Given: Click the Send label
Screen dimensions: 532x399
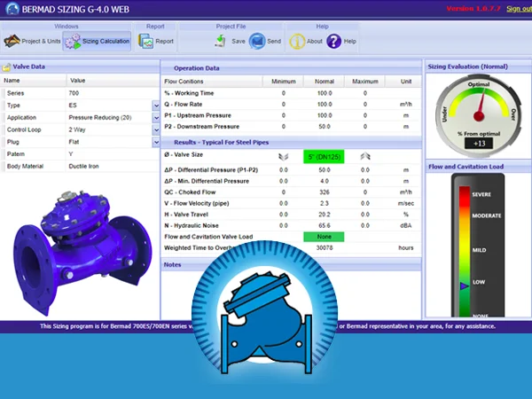Looking at the screenshot, I should tap(274, 42).
